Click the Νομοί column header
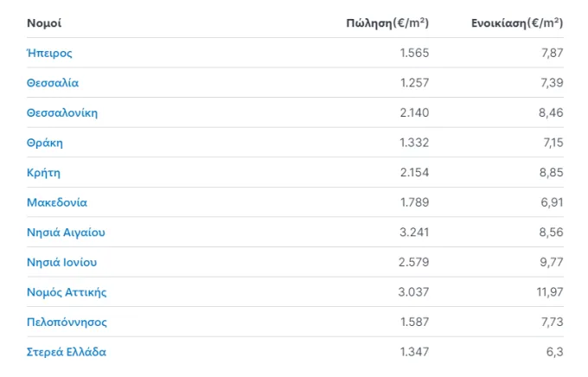This screenshot has height=377, width=588. tap(44, 23)
